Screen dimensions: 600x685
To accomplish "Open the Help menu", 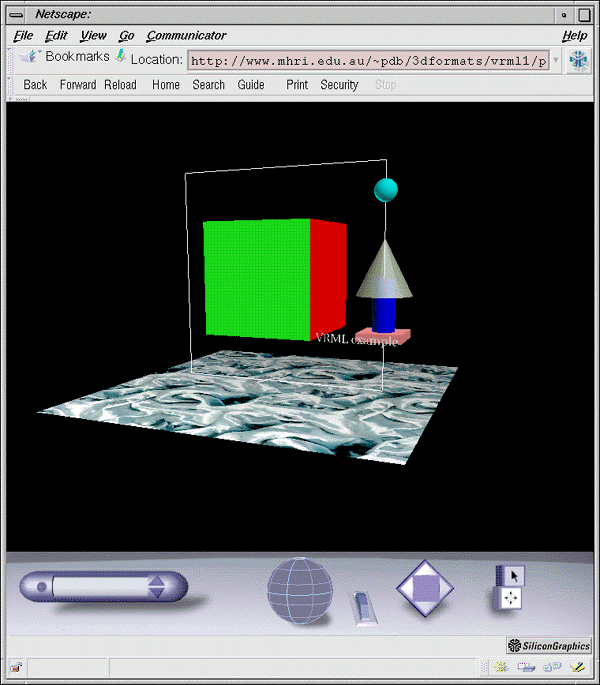I will point(574,36).
